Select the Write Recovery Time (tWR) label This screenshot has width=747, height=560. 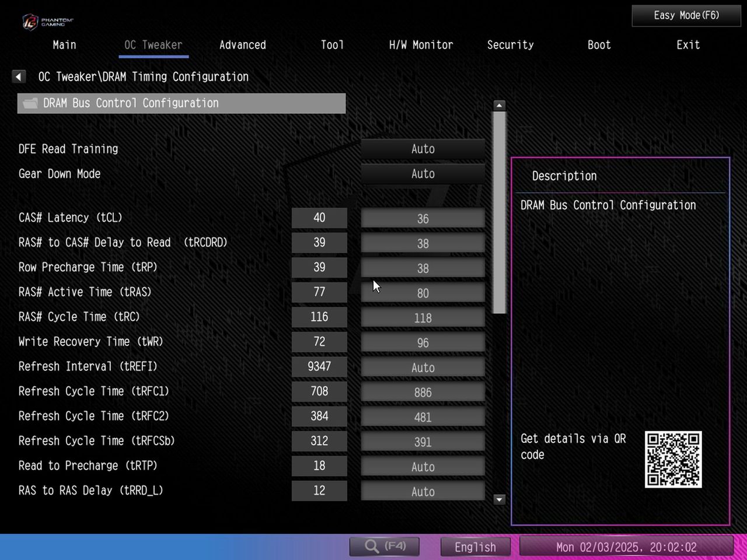coord(90,342)
